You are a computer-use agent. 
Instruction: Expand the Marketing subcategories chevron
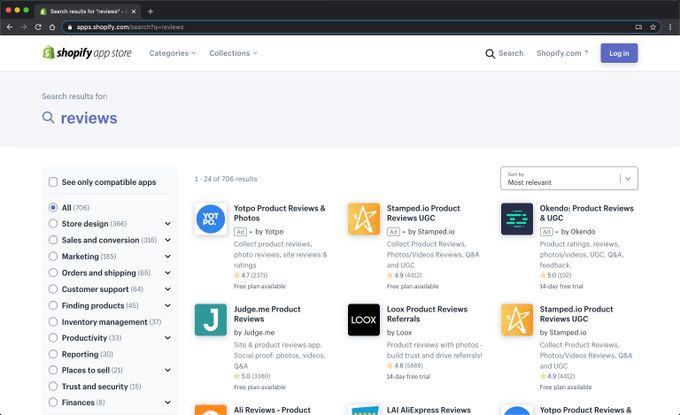(x=168, y=257)
